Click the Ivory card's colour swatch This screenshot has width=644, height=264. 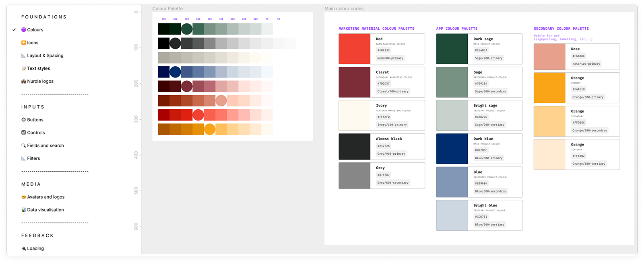click(355, 115)
